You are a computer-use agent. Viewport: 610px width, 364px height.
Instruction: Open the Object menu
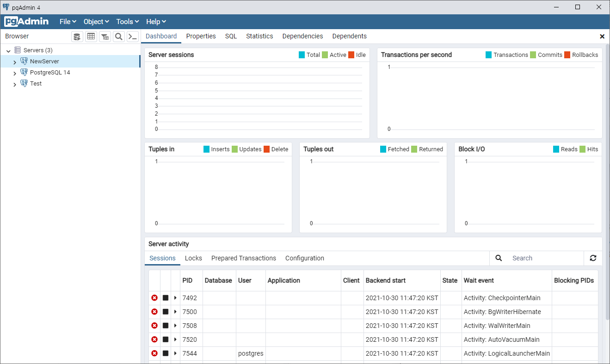[x=96, y=22]
